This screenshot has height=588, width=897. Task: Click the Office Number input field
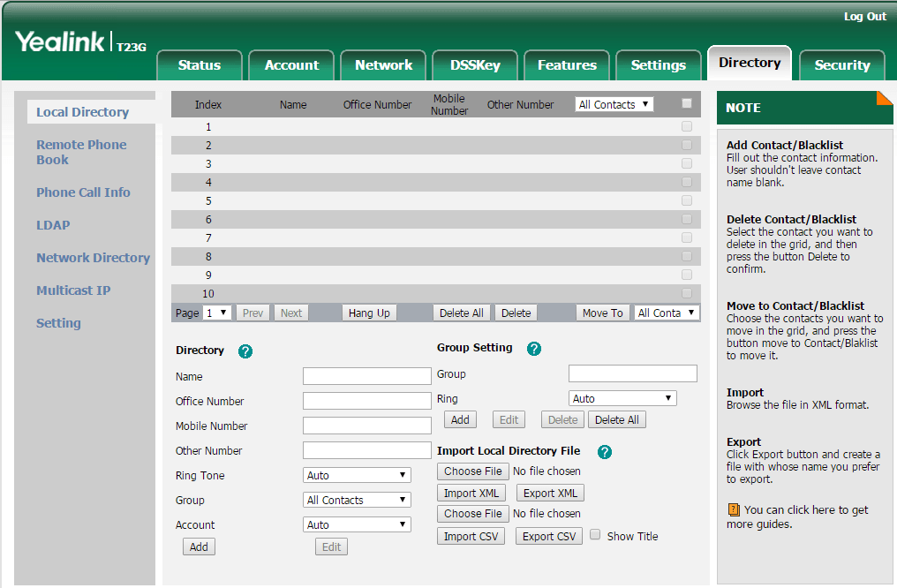(x=366, y=401)
